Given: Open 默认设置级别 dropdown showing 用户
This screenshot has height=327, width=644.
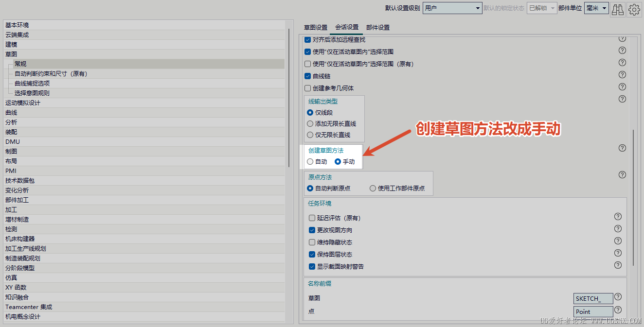Looking at the screenshot, I should (x=452, y=8).
